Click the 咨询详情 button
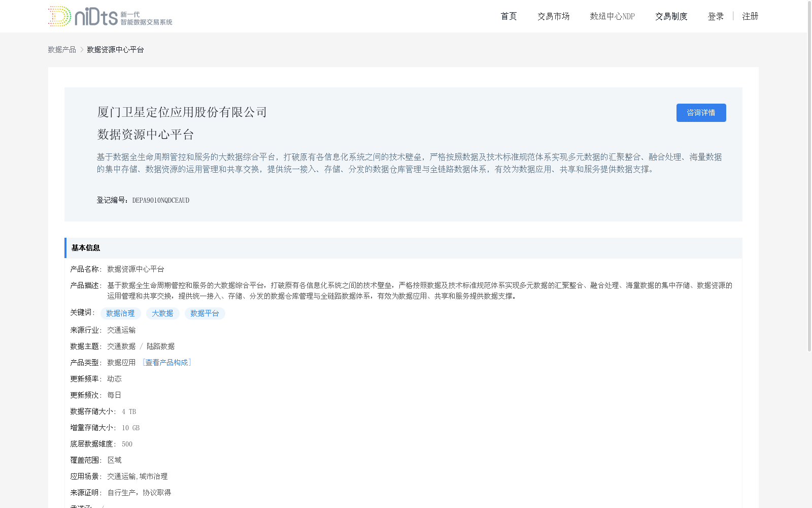 point(701,113)
